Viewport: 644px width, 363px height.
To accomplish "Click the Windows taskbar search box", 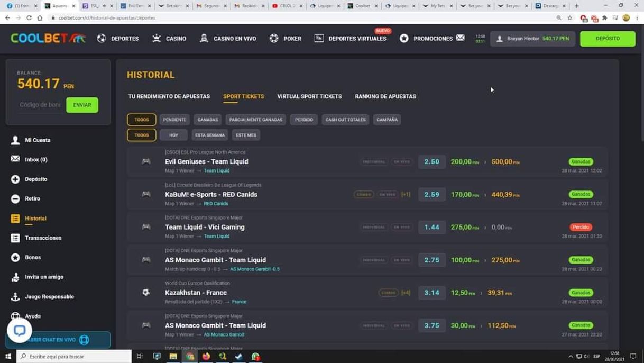I will coord(74,357).
